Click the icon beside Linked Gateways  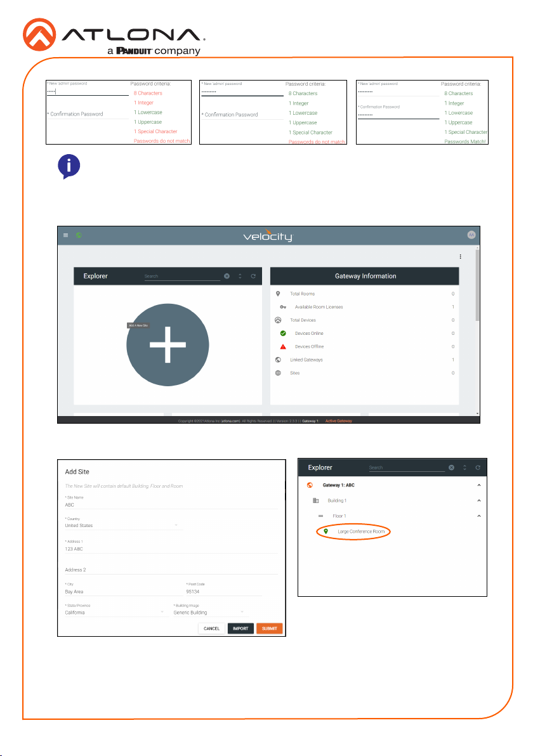click(278, 360)
